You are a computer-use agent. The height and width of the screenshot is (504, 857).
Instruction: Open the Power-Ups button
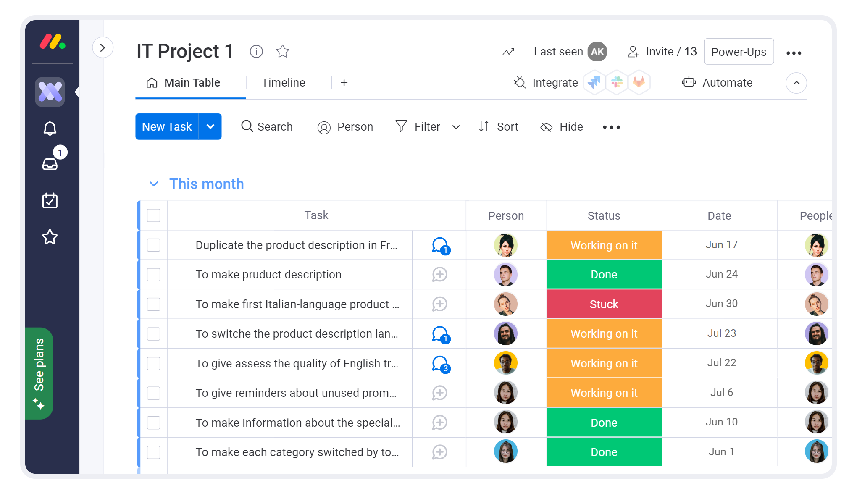pos(739,51)
